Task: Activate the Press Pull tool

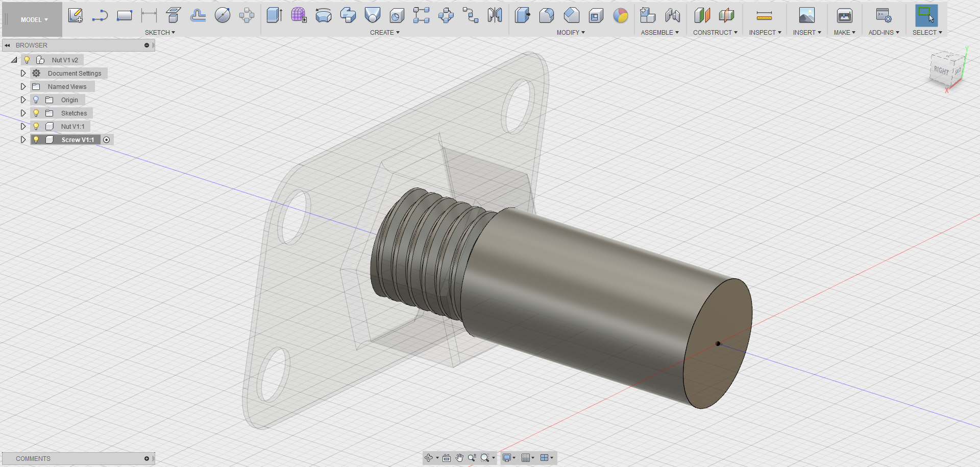Action: (523, 15)
